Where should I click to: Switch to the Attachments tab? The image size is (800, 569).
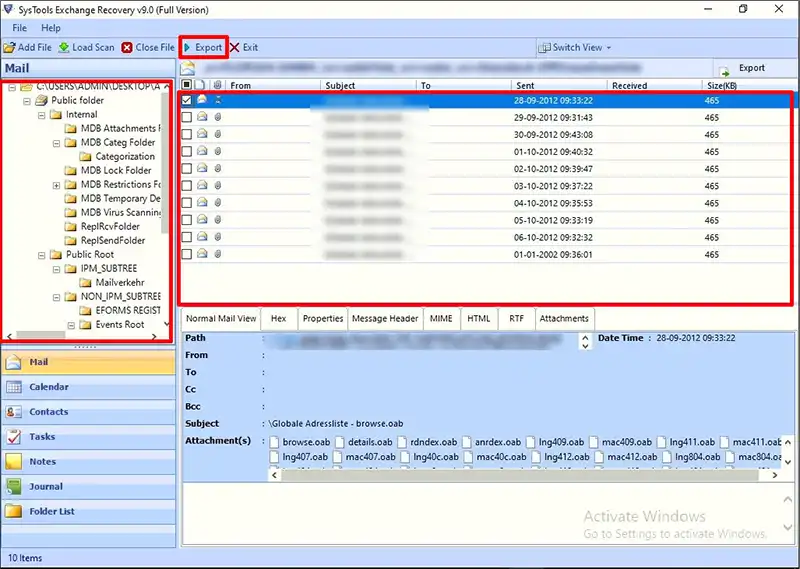564,318
